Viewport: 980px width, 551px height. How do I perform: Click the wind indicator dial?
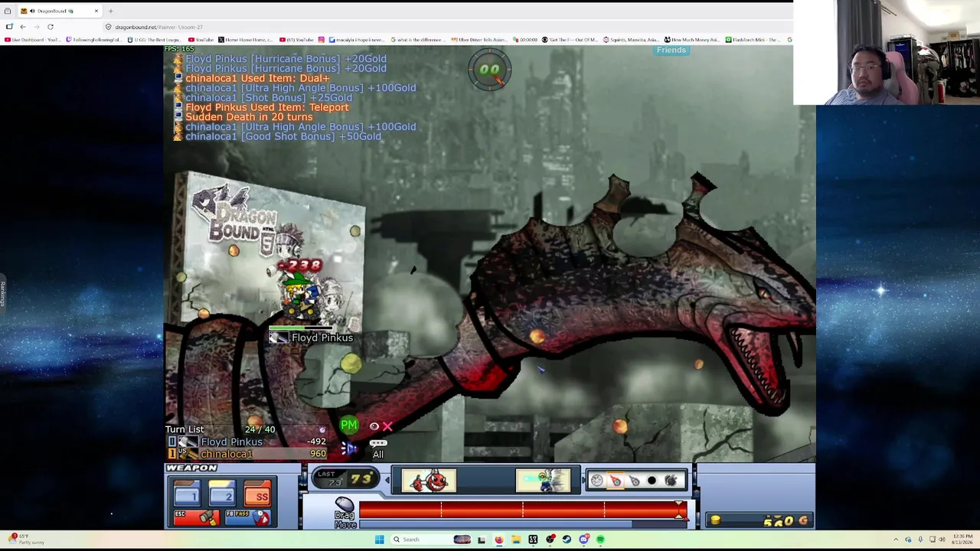(x=490, y=70)
